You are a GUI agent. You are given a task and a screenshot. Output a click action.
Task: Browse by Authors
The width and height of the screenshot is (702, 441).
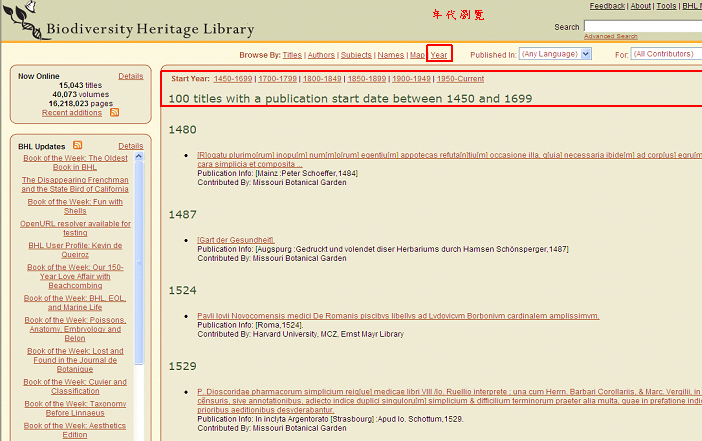321,55
